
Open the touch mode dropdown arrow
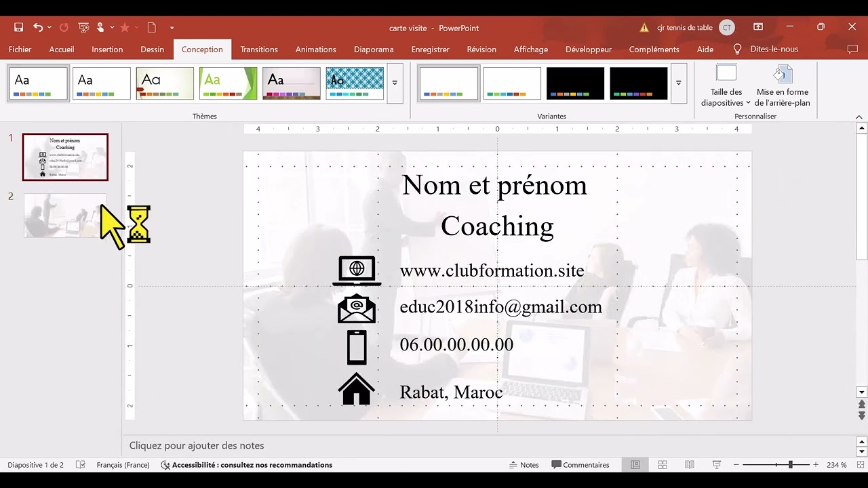(112, 27)
